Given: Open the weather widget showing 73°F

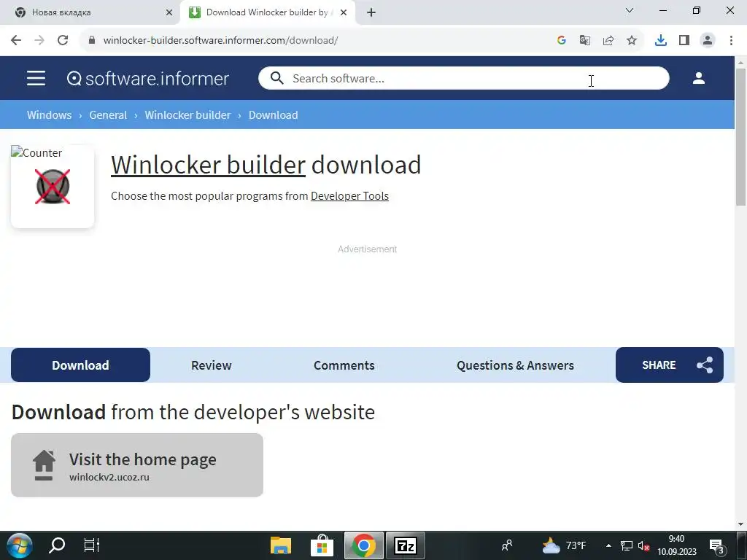Looking at the screenshot, I should 565,545.
